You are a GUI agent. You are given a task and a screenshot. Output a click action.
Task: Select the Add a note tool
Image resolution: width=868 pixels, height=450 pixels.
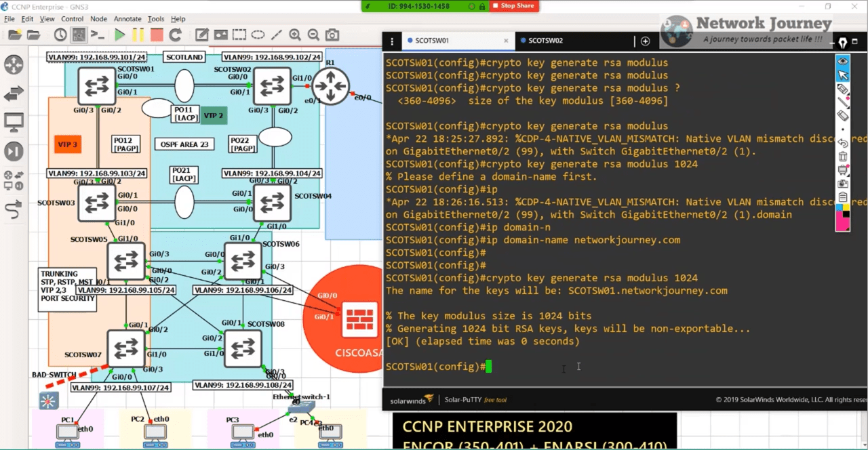202,35
